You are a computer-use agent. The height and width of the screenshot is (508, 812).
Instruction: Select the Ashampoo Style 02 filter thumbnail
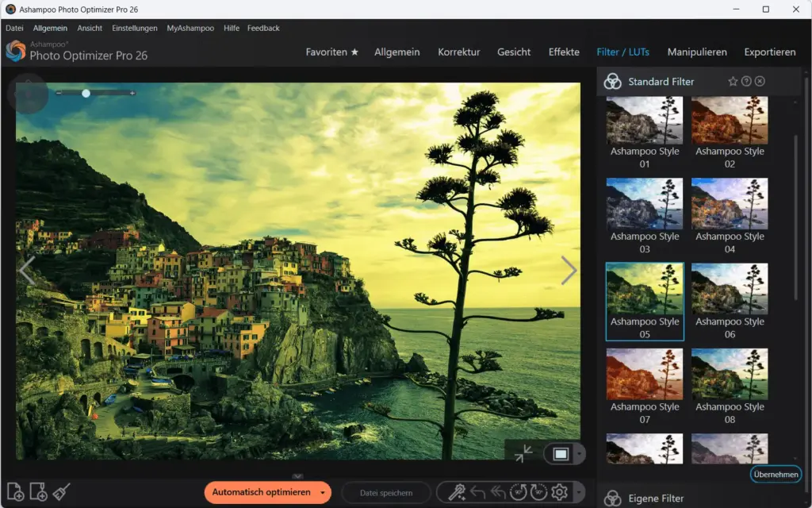730,119
